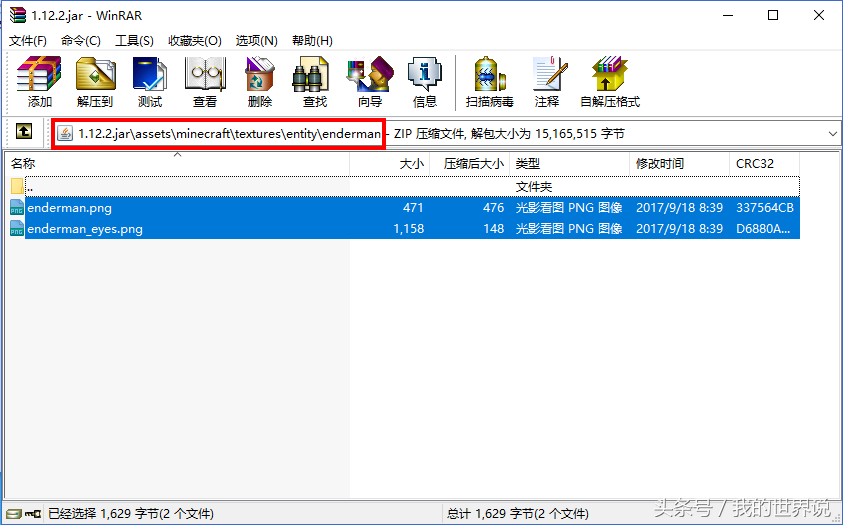Run 扫描病毒 (Virus Scan) tool
This screenshot has height=525, width=843.
point(489,82)
